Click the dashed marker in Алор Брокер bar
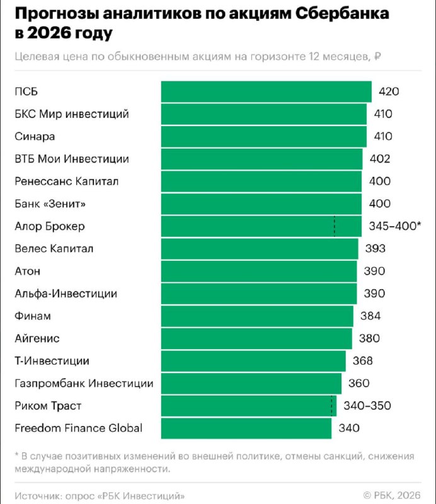 pyautogui.click(x=335, y=226)
